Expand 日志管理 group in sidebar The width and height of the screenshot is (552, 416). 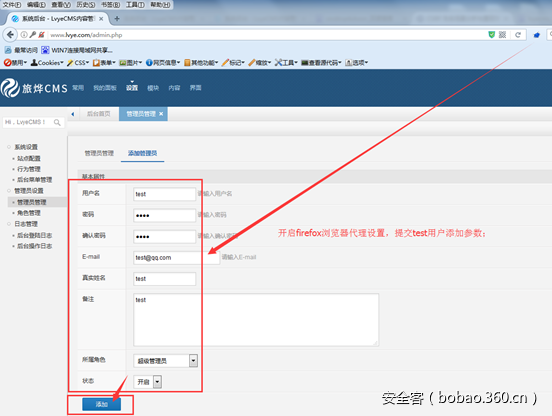tap(26, 224)
